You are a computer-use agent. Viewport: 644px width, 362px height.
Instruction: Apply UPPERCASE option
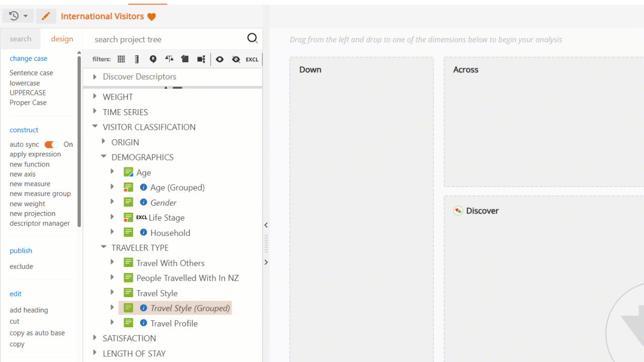pos(28,93)
